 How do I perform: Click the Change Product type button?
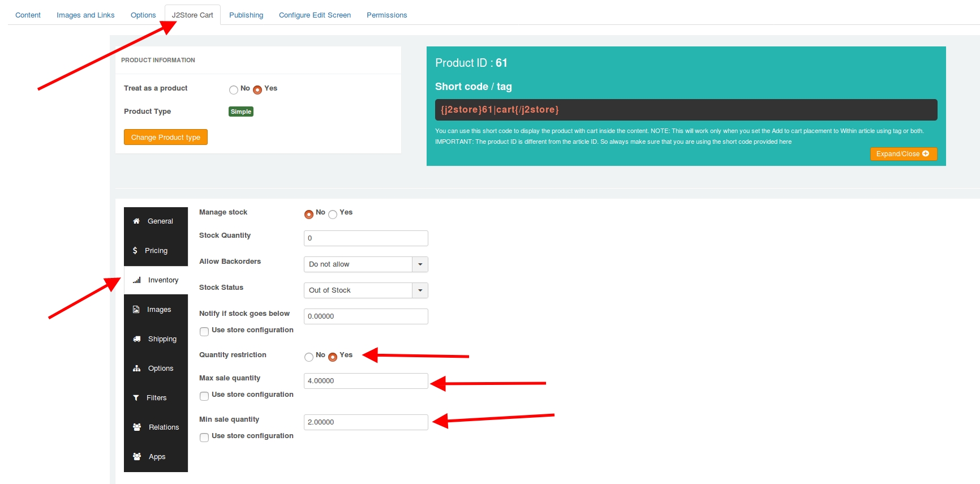click(x=166, y=137)
